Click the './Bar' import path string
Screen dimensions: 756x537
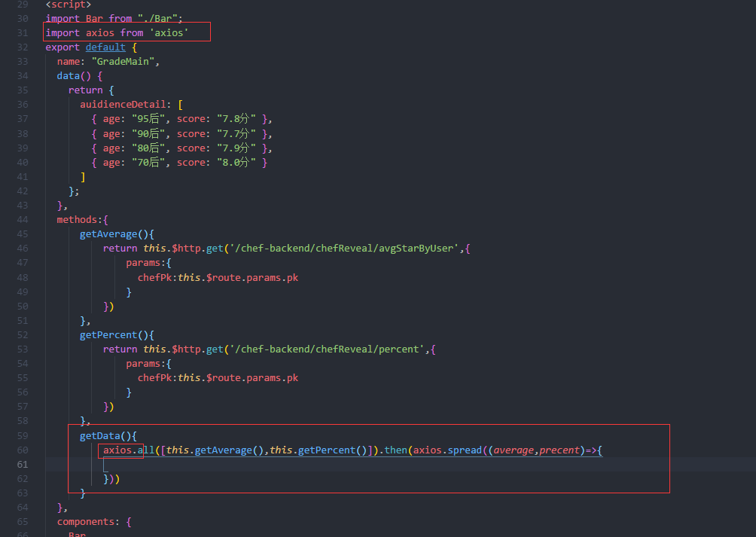click(x=157, y=19)
